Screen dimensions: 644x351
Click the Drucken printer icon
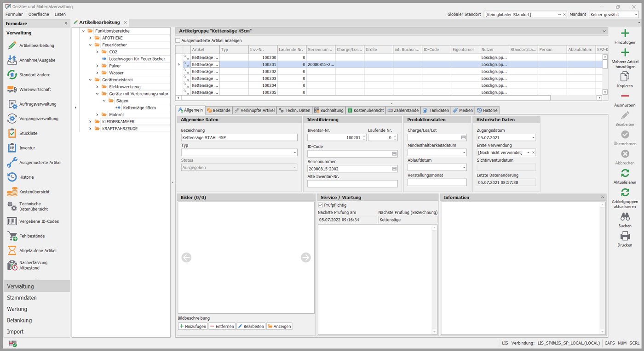[x=625, y=236]
